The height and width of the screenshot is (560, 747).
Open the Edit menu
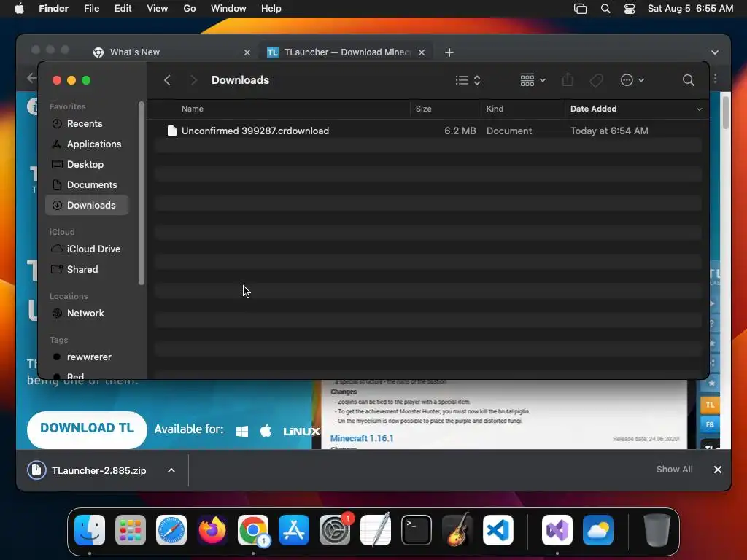123,9
